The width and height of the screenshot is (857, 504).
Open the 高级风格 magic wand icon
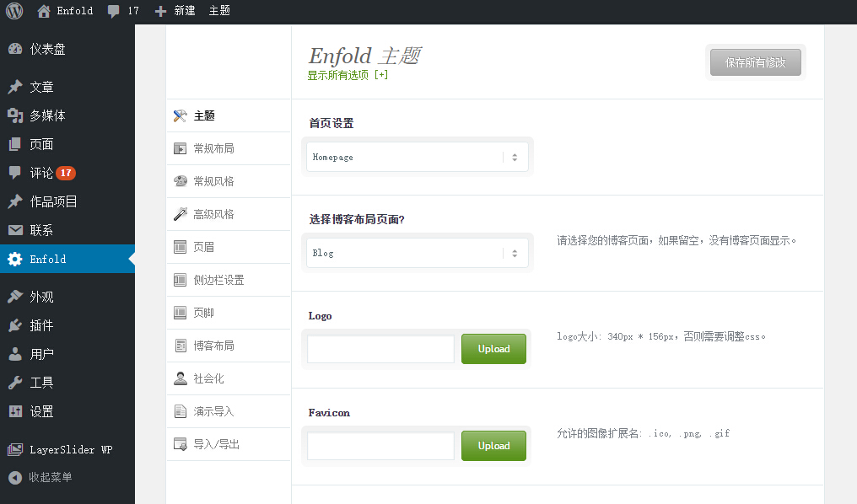pos(180,214)
